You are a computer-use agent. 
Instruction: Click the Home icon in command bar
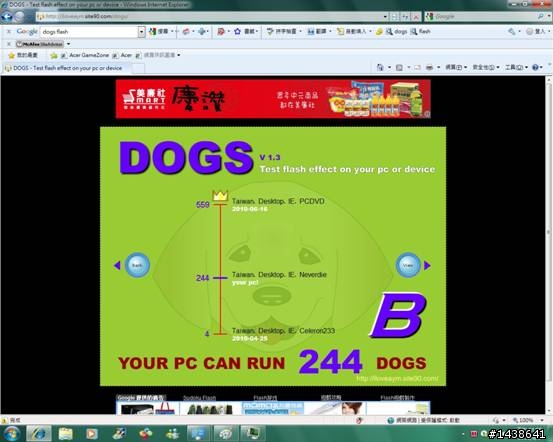coord(380,67)
